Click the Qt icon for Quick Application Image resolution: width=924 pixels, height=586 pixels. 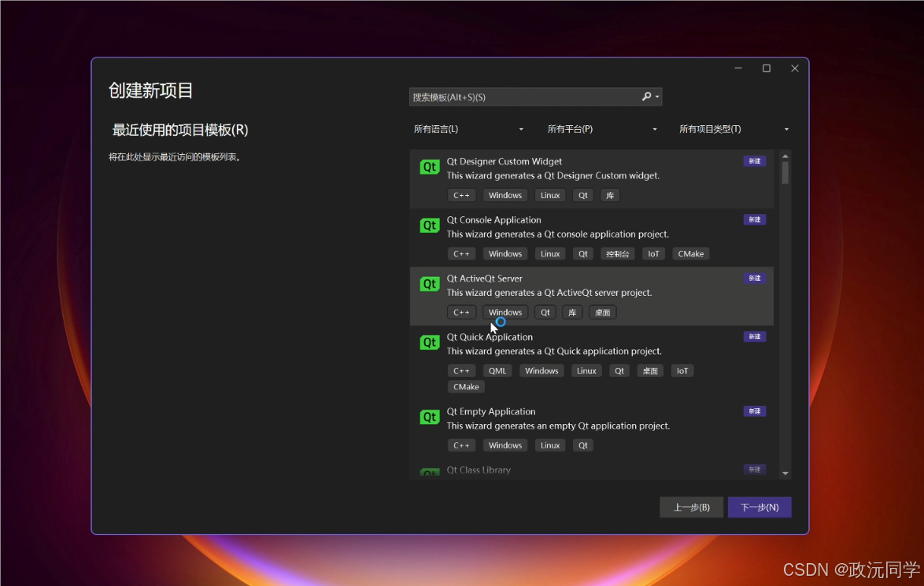[x=430, y=342]
